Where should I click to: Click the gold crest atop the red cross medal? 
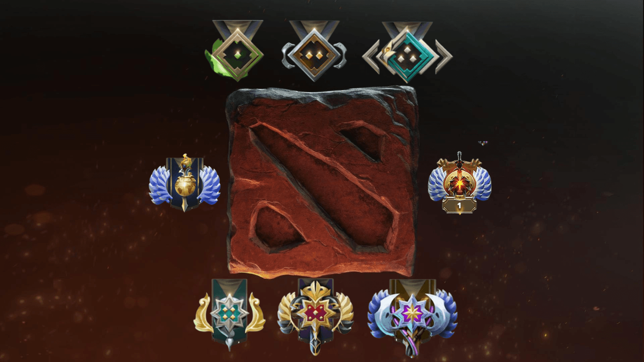(x=316, y=289)
